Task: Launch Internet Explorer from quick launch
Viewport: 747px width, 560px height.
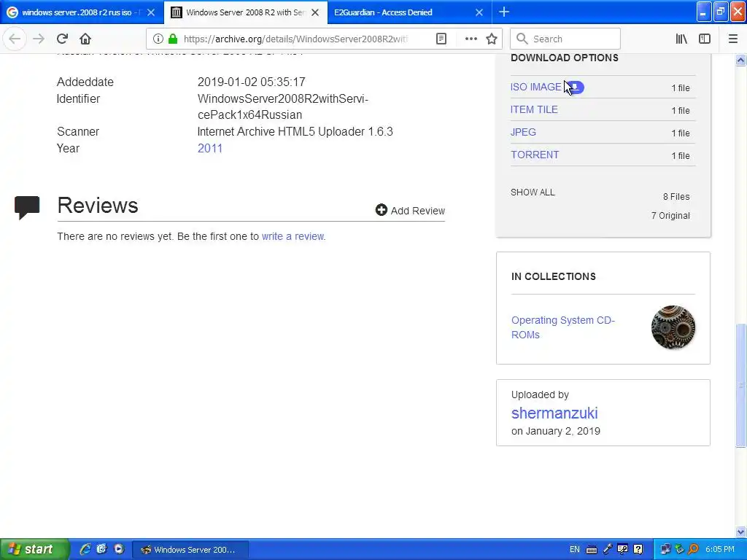Action: [x=85, y=549]
